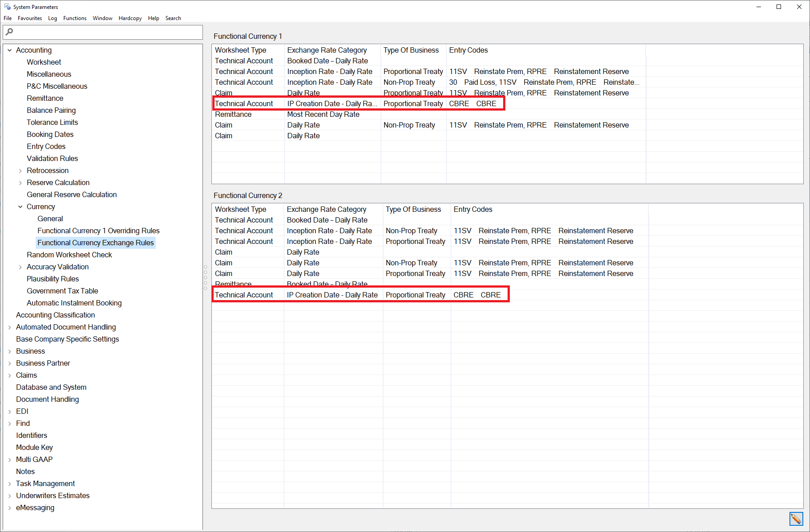Click inside the search input field
Screen dimensions: 810x532
[x=107, y=32]
